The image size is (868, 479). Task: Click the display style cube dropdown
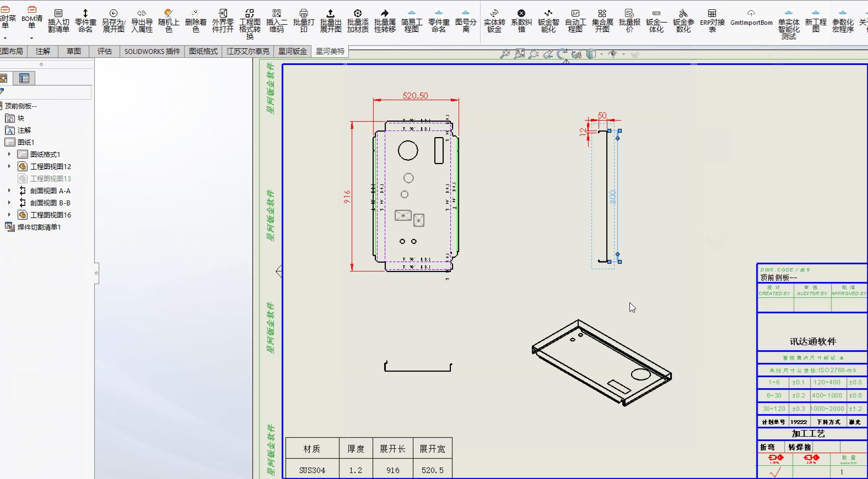click(601, 54)
